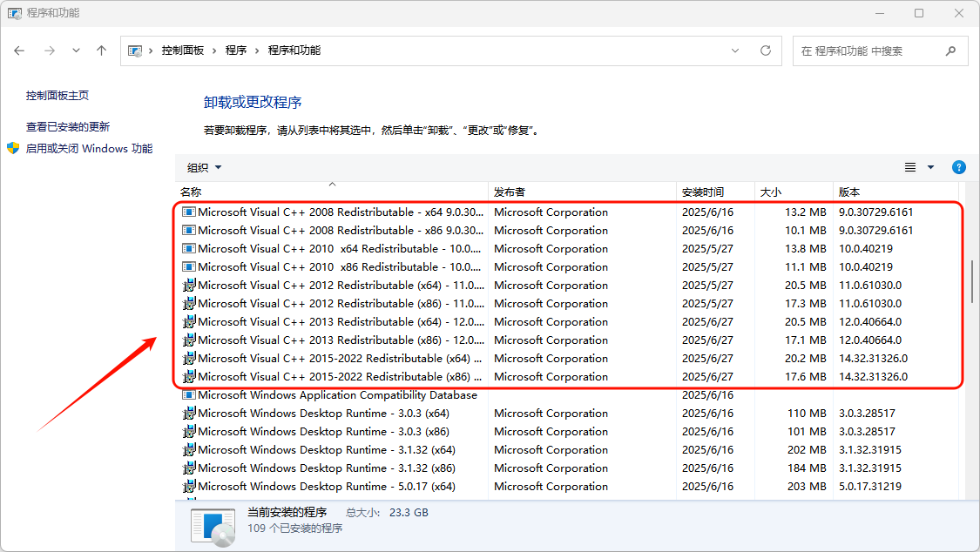Focus the 在 程序和功能 中搜索 search box
The height and width of the screenshot is (552, 980).
click(880, 50)
